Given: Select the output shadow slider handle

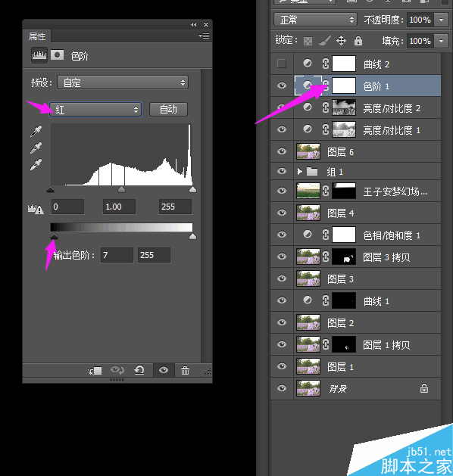Looking at the screenshot, I should pos(54,236).
